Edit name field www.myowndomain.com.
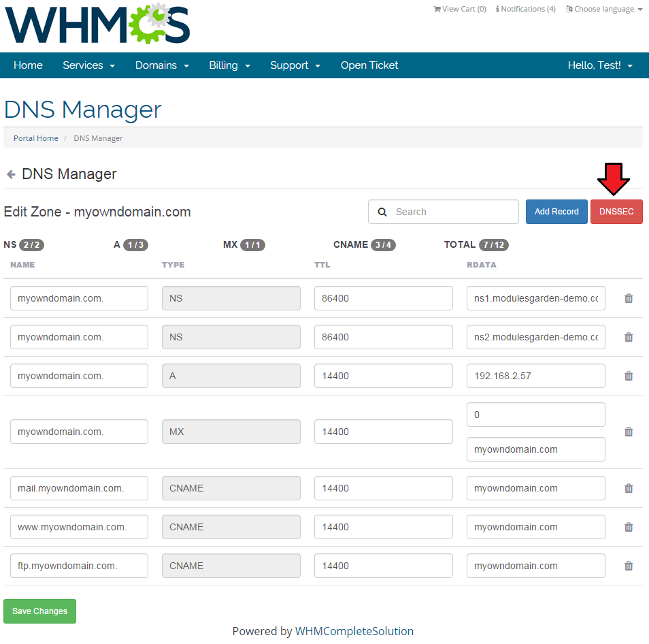Image resolution: width=649 pixels, height=644 pixels. point(79,527)
